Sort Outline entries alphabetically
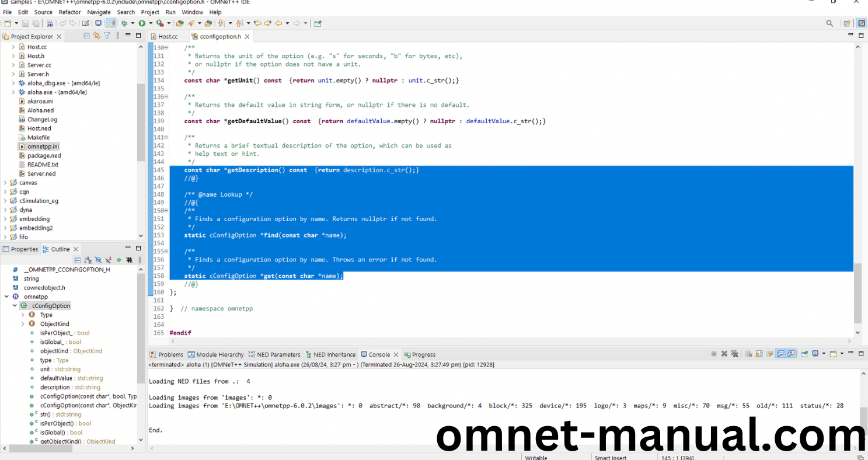This screenshot has width=868, height=460. 88,260
